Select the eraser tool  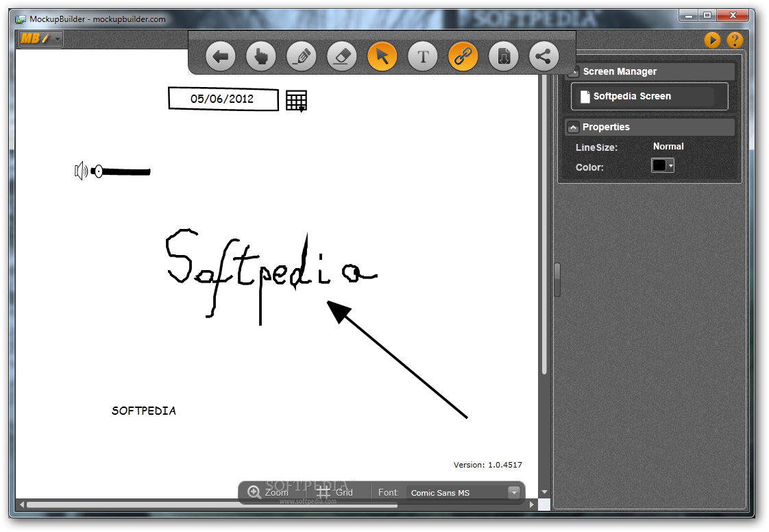[x=342, y=56]
